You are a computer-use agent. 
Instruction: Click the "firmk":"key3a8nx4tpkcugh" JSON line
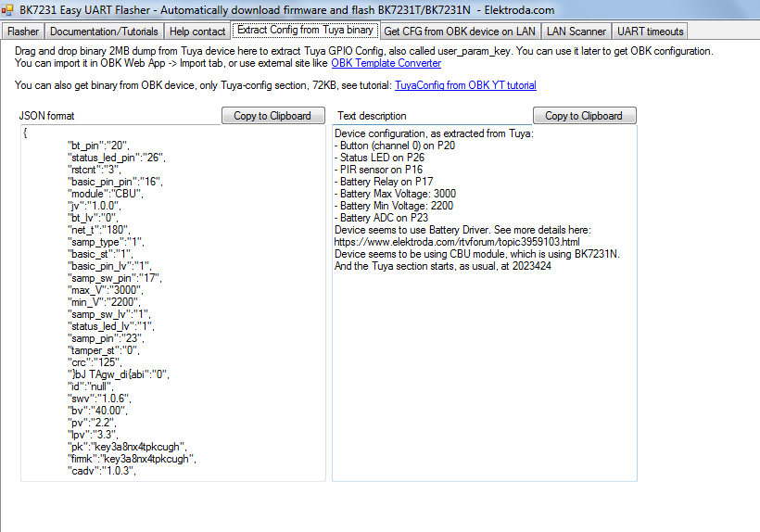point(132,459)
